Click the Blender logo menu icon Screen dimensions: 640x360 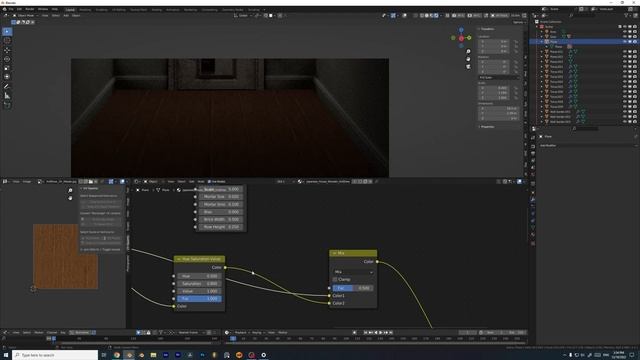coord(5,9)
